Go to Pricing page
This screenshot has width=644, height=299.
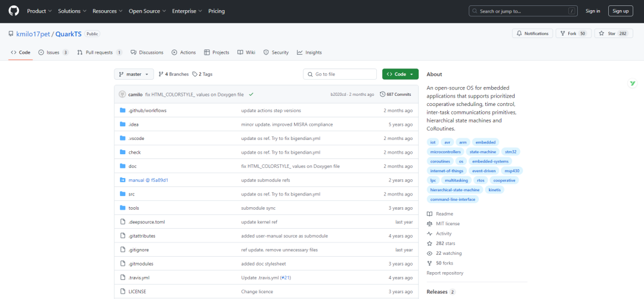coord(216,11)
